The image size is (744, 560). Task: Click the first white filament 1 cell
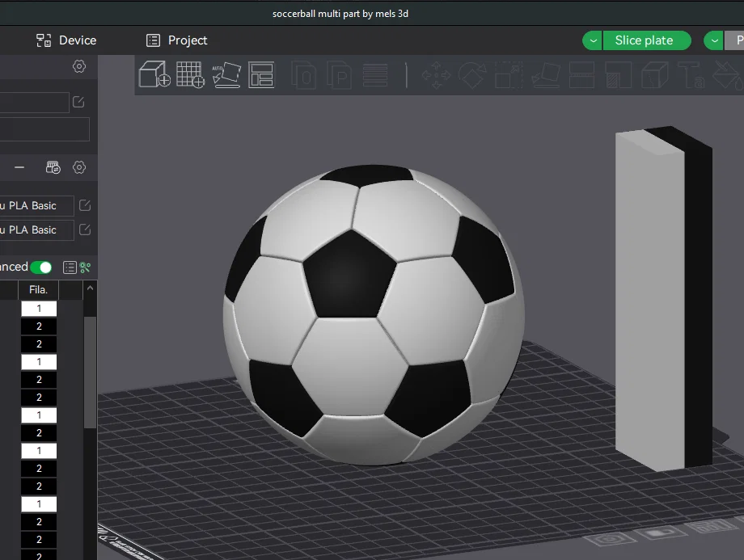39,309
